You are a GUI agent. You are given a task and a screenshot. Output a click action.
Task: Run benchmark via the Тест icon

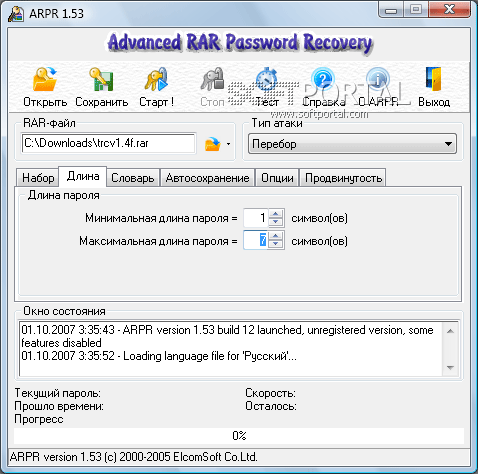coord(267,79)
